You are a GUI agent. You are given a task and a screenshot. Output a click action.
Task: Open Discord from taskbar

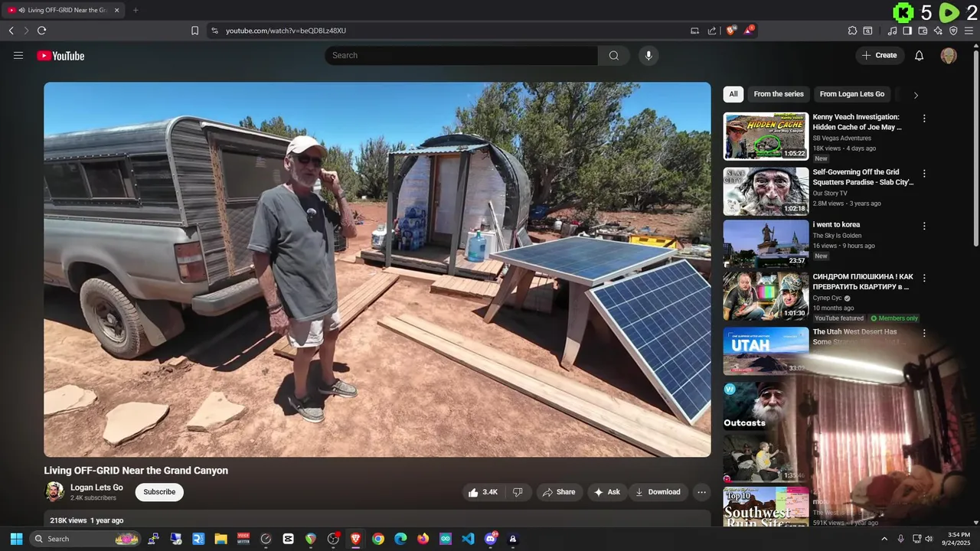[x=491, y=539]
